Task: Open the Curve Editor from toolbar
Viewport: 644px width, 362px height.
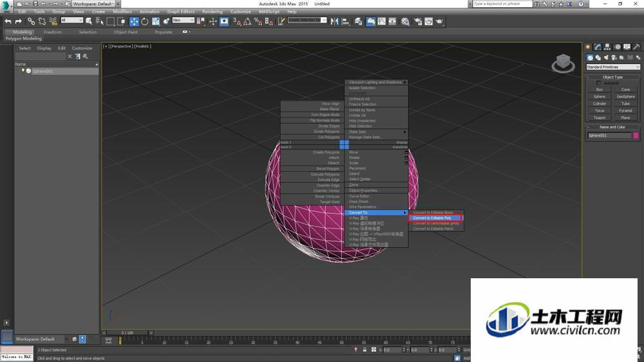Action: (381, 21)
